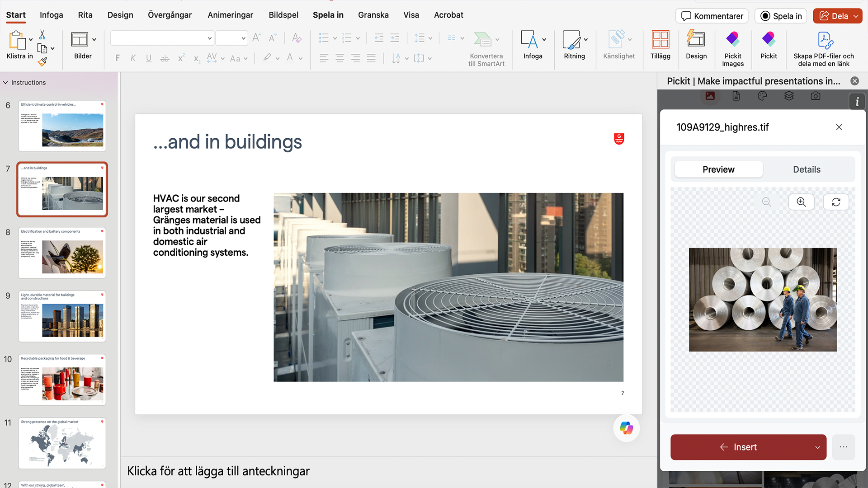The image size is (868, 488).
Task: Toggle underline formatting
Action: [x=149, y=58]
